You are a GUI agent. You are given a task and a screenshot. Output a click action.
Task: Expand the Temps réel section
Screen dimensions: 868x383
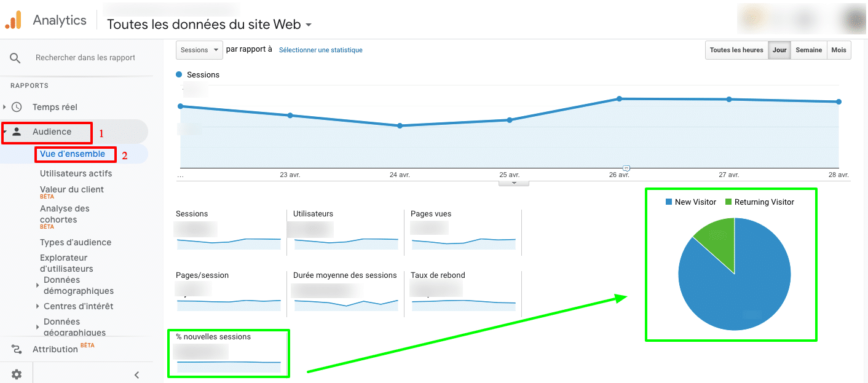[x=4, y=107]
